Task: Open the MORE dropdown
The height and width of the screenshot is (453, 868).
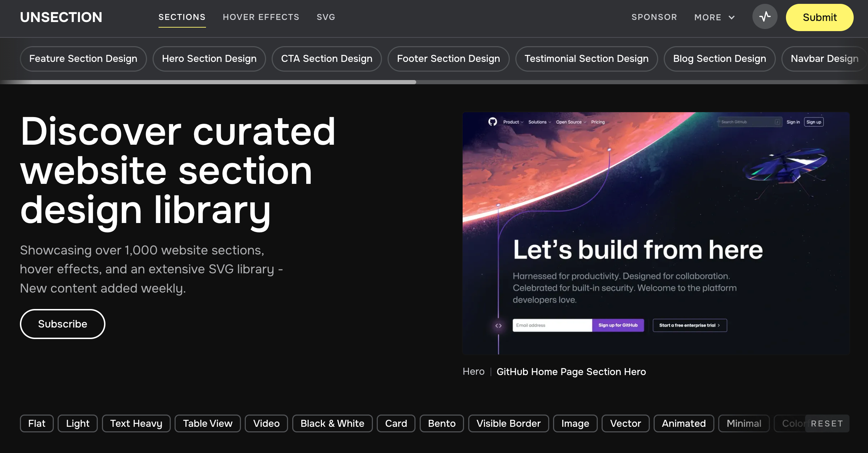Action: click(714, 17)
